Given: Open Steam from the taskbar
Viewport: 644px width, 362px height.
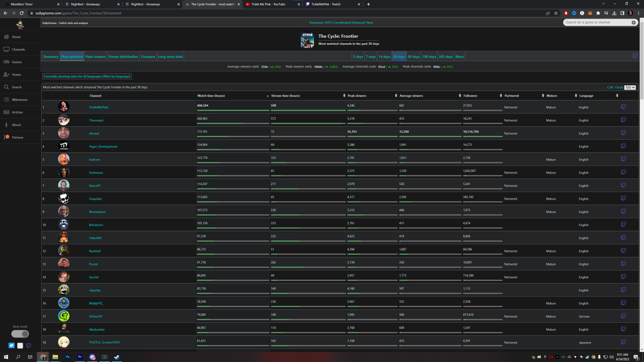Looking at the screenshot, I should tap(116, 357).
